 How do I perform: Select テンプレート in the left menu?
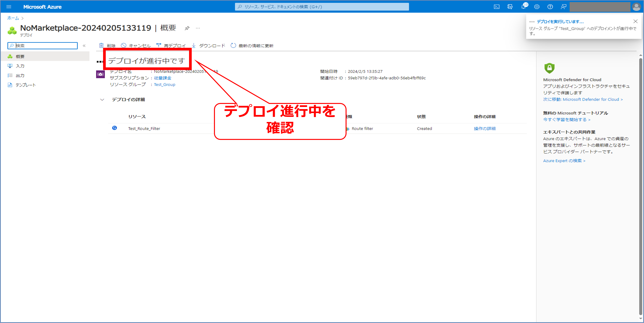(25, 85)
